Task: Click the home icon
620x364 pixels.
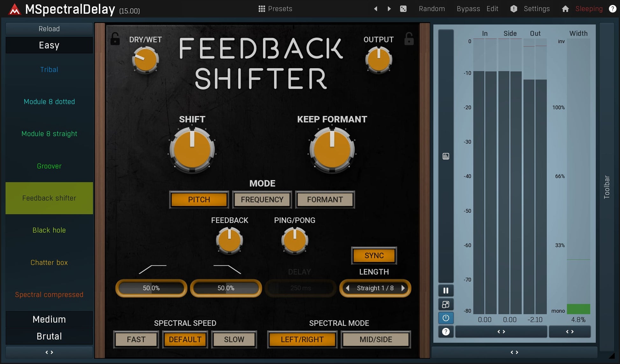Action: point(565,9)
